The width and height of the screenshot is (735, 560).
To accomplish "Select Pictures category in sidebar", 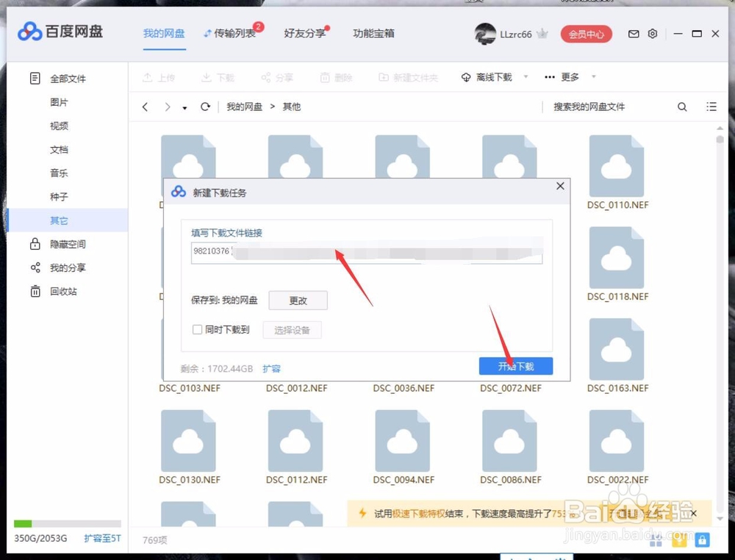I will click(x=59, y=102).
